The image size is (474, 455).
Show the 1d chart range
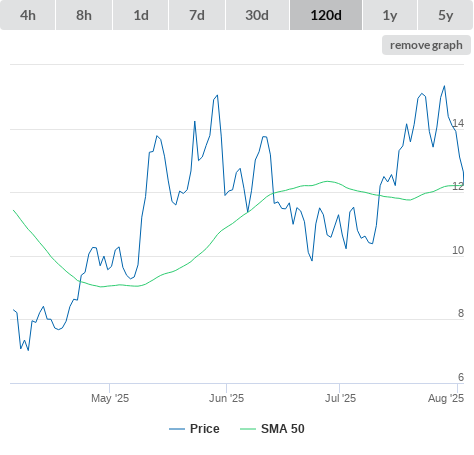[x=141, y=15]
